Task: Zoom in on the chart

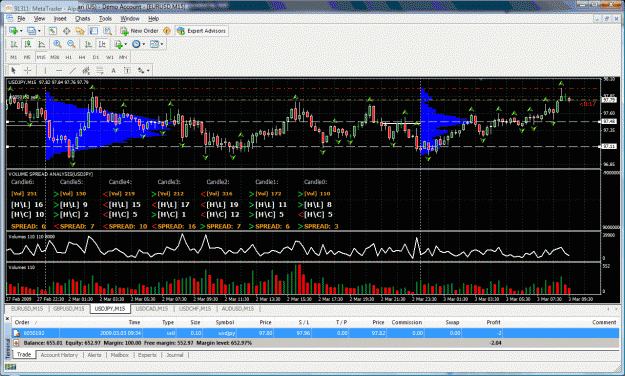Action: tap(57, 44)
